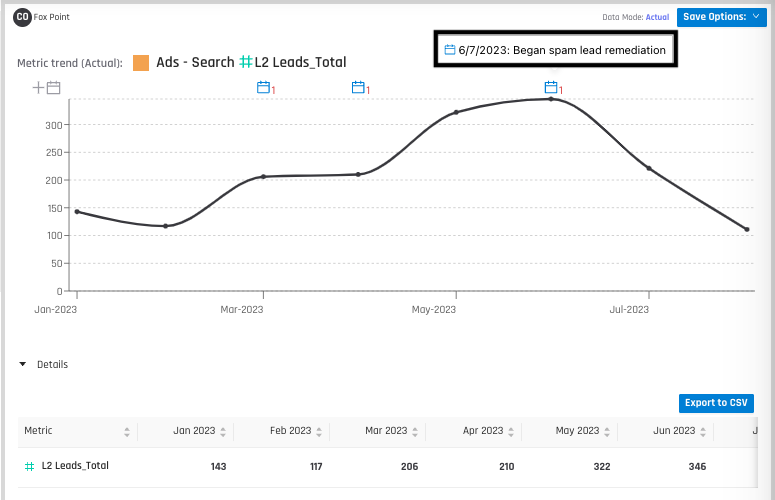Click the Ads - Search title text
The height and width of the screenshot is (500, 775).
(x=195, y=62)
